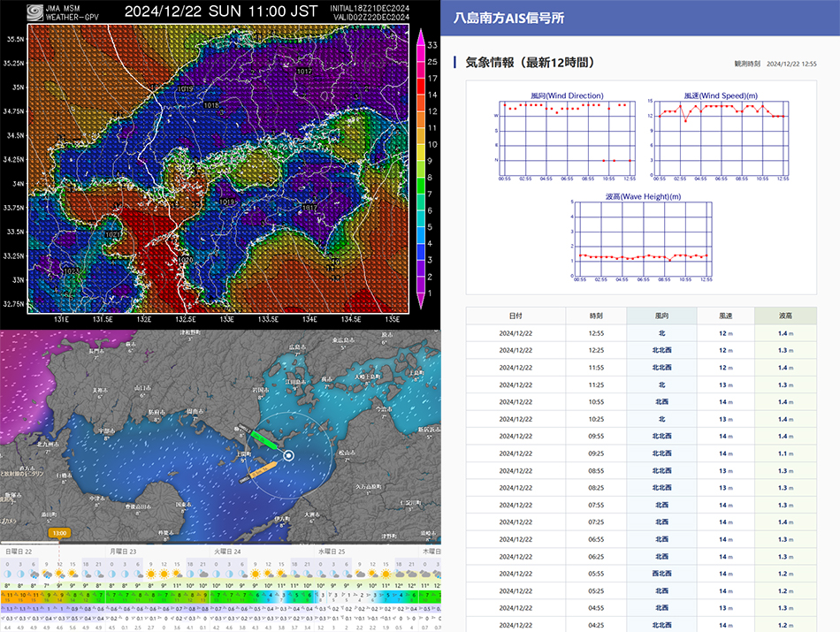Screen dimensions: 840x632
Task: Open the Wave Height chart
Action: 642,237
